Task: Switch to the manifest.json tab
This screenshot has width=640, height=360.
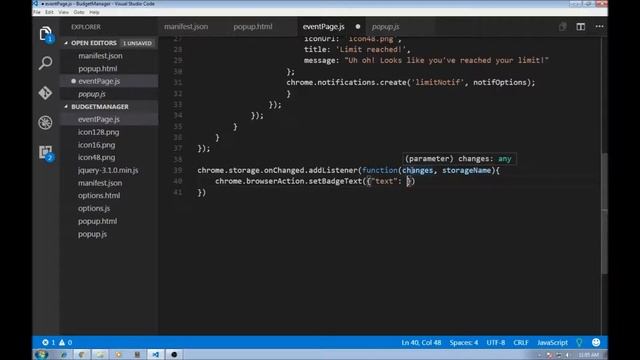Action: tap(186, 27)
